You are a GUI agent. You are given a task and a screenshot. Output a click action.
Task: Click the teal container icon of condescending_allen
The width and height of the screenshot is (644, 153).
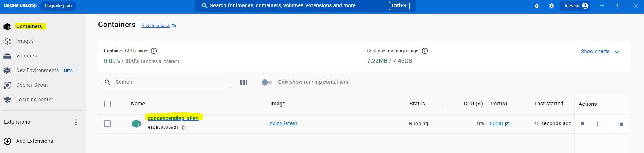[x=136, y=124]
